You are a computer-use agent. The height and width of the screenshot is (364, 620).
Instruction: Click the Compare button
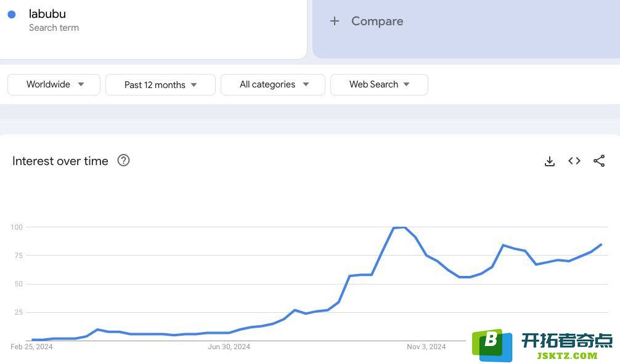pyautogui.click(x=377, y=21)
